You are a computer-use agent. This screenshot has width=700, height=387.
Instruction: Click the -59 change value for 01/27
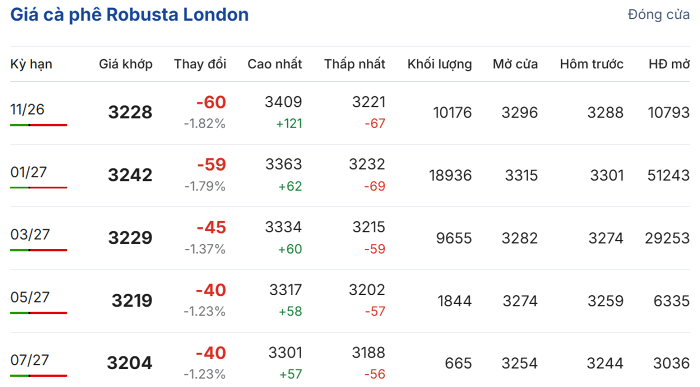212,165
